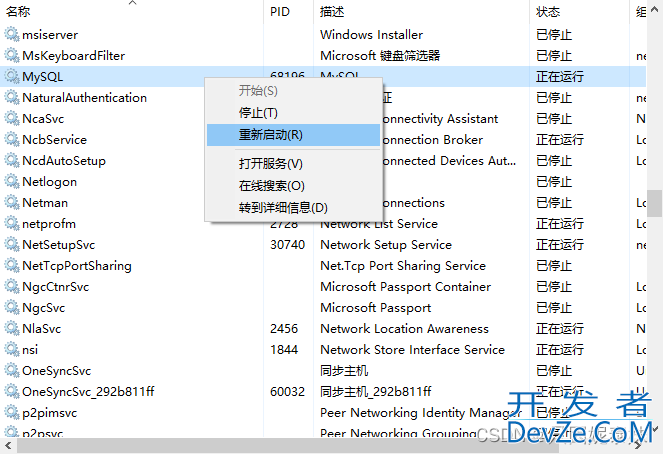Click the Windows Installer description
Viewport: 663px width, 454px height.
(372, 35)
